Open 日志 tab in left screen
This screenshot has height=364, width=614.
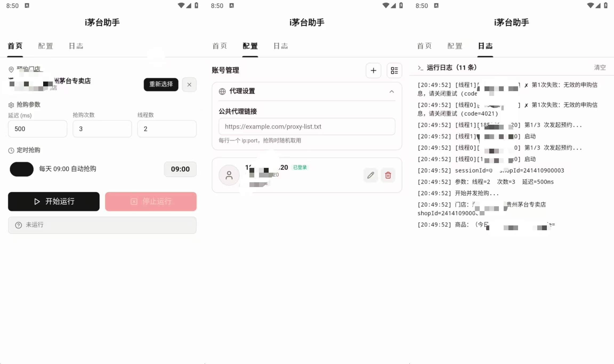tap(76, 46)
